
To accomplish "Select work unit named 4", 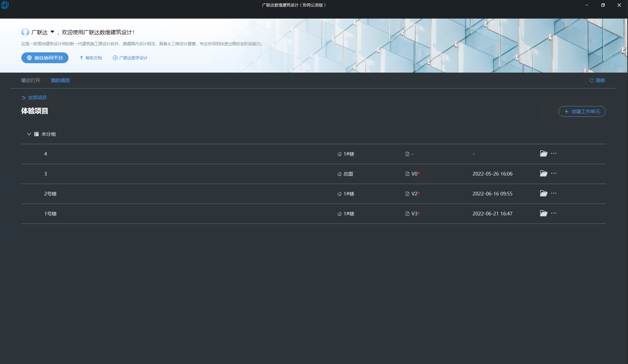I will click(x=46, y=154).
